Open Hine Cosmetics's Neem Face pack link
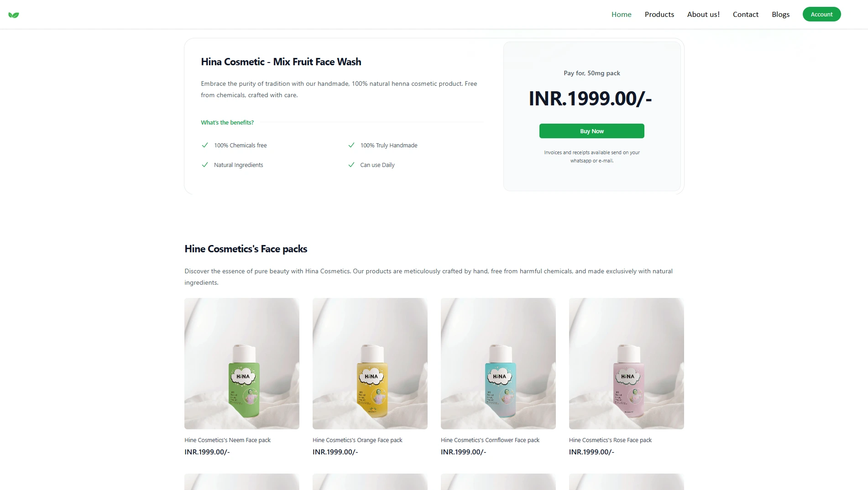 point(227,440)
